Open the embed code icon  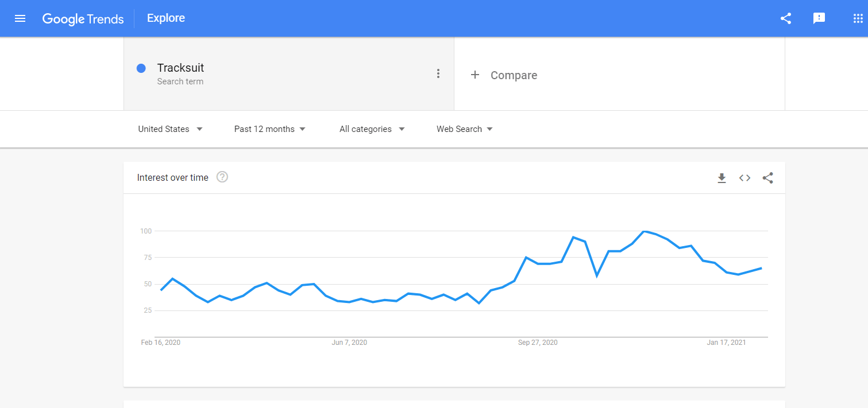[x=744, y=178]
